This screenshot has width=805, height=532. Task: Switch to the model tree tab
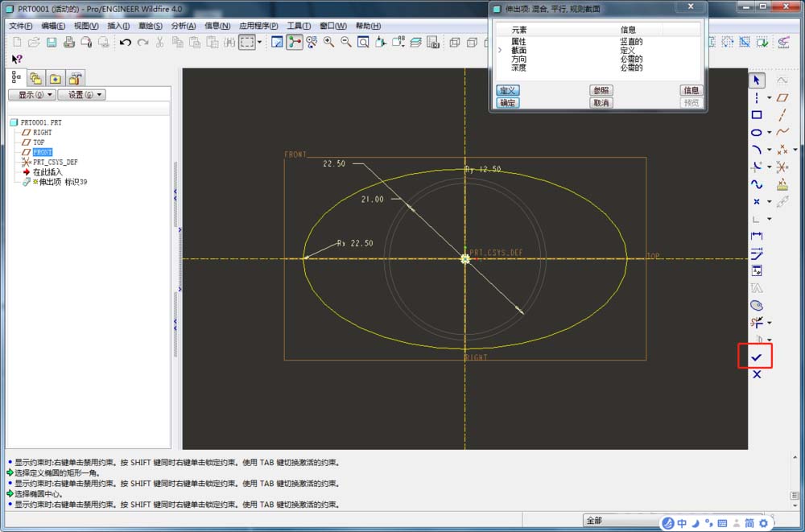pos(16,77)
